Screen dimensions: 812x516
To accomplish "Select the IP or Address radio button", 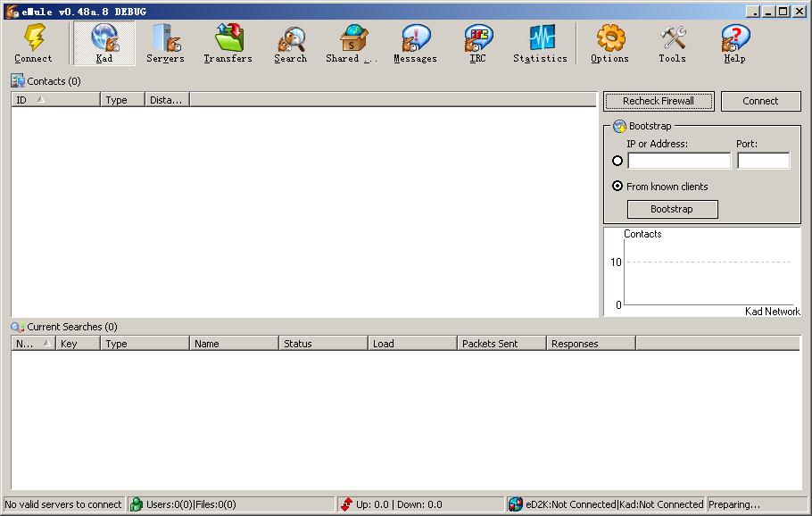I will (617, 161).
